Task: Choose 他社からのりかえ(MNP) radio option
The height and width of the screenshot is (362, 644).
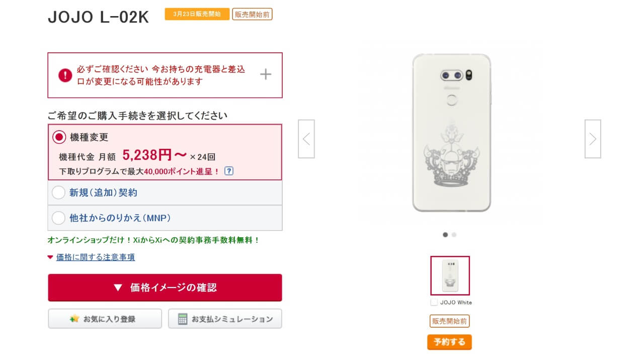Action: click(59, 218)
